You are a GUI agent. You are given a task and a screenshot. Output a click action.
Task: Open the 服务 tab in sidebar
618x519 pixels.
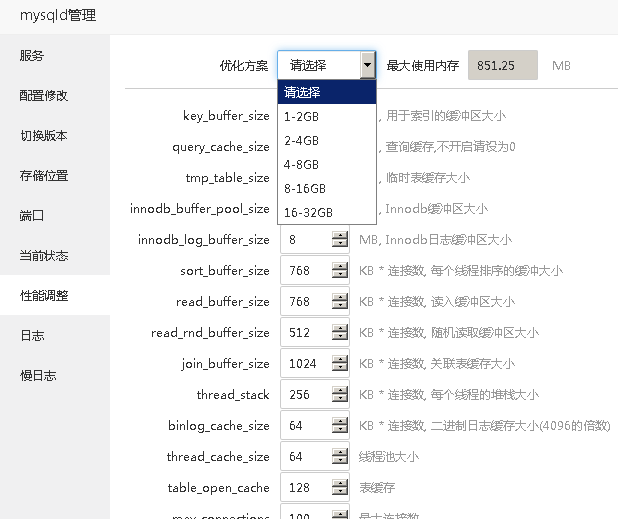pos(55,56)
